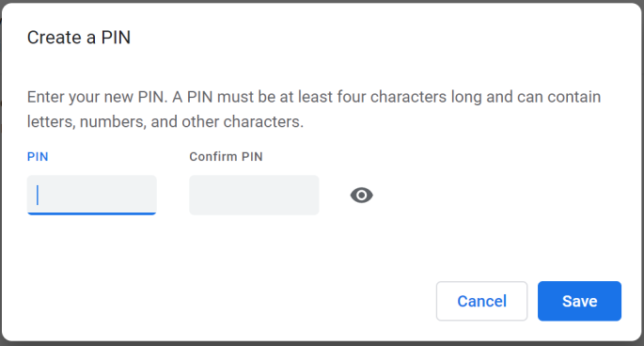Show PIN characters using the eye icon

coord(361,196)
